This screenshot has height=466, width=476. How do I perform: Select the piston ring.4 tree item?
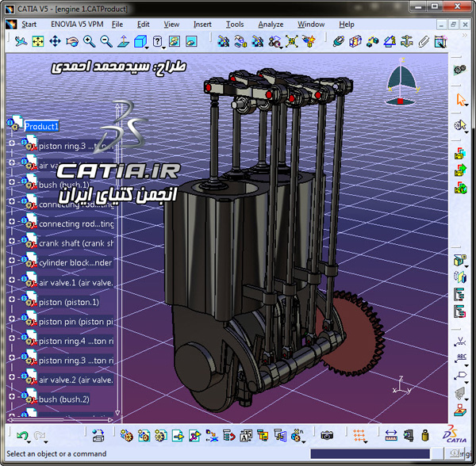point(76,341)
